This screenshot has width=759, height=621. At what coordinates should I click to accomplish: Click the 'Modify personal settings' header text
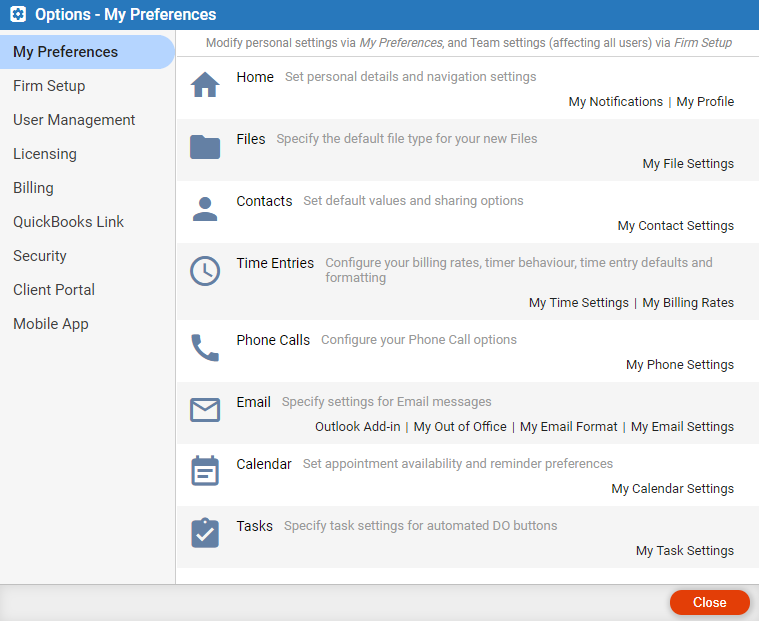(469, 43)
